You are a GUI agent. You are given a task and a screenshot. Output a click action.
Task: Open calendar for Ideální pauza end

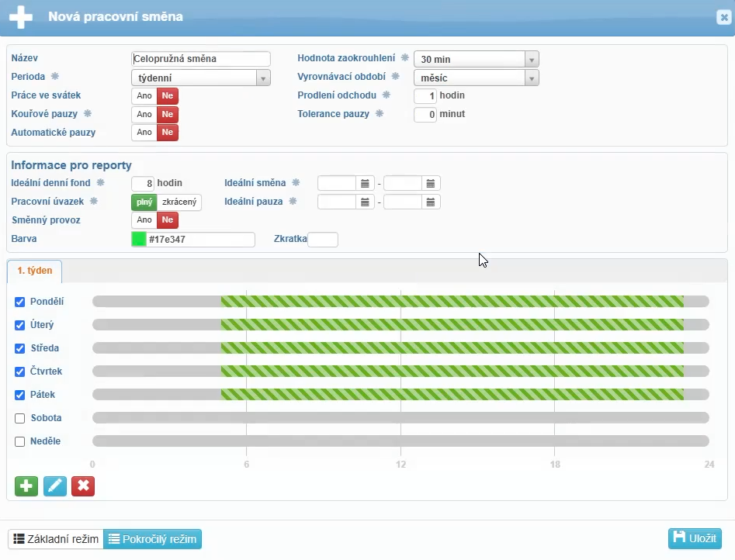click(x=431, y=202)
